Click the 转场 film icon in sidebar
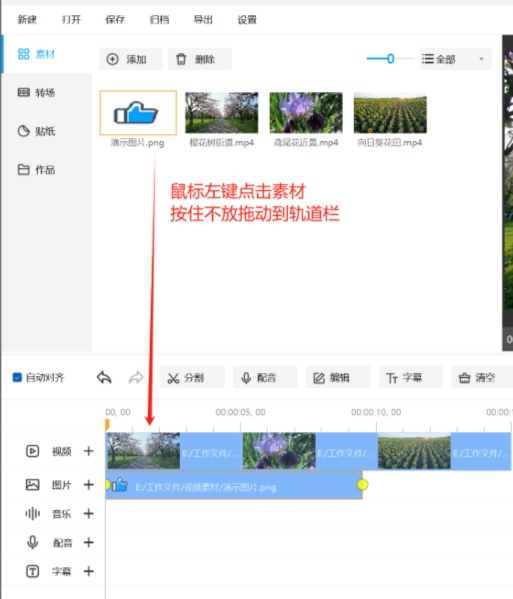Viewport: 513px width, 599px height. point(24,92)
